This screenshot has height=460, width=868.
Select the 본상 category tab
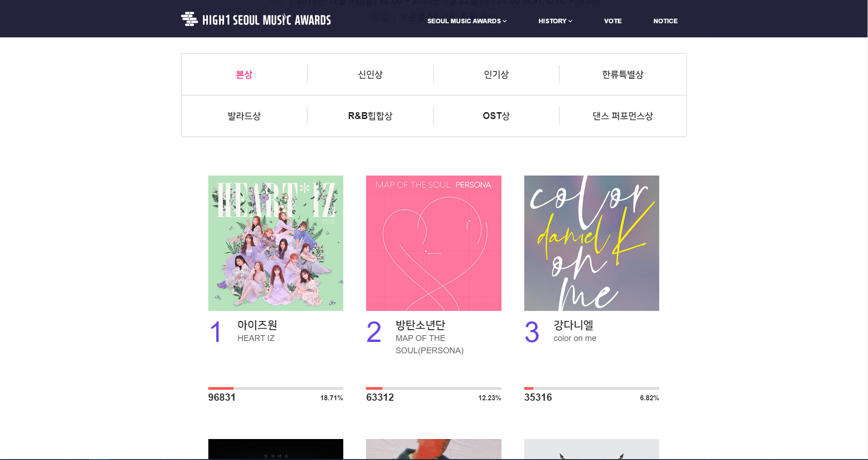244,74
